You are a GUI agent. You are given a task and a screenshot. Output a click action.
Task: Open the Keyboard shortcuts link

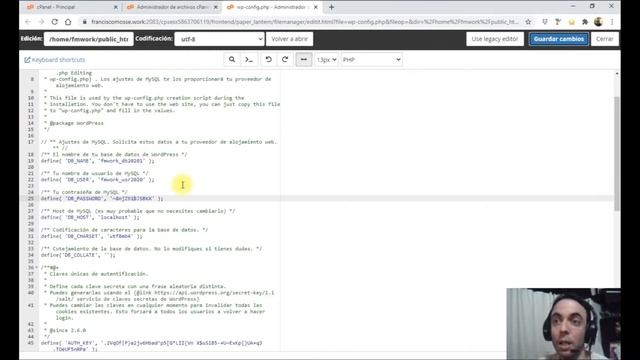pos(55,60)
